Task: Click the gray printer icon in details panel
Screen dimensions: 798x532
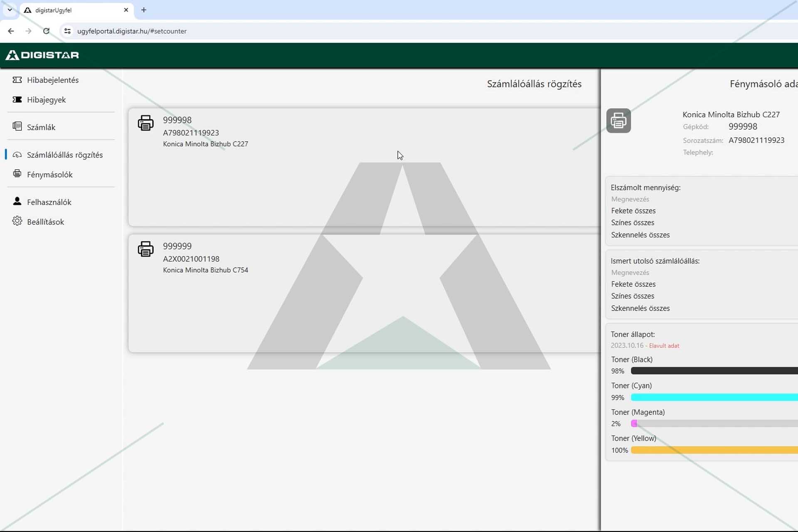Action: [618, 121]
